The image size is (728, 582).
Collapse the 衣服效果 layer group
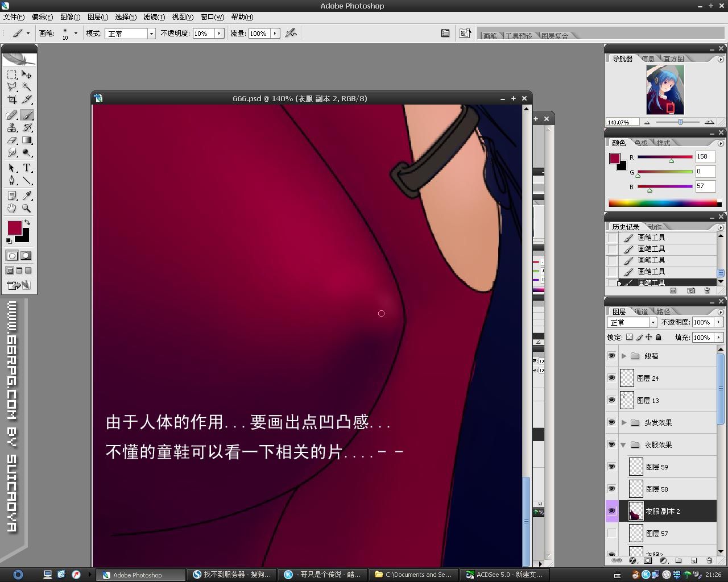(624, 444)
